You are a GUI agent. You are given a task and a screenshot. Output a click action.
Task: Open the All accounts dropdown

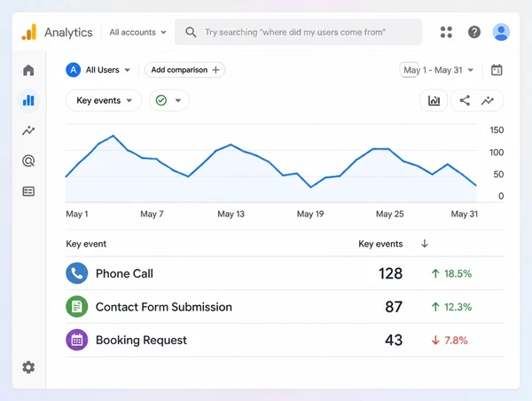click(x=137, y=32)
